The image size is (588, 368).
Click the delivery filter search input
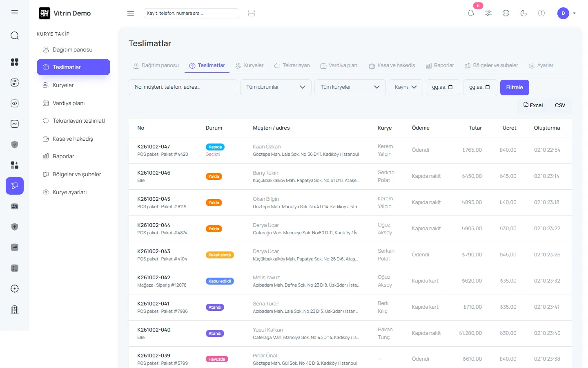(x=183, y=87)
